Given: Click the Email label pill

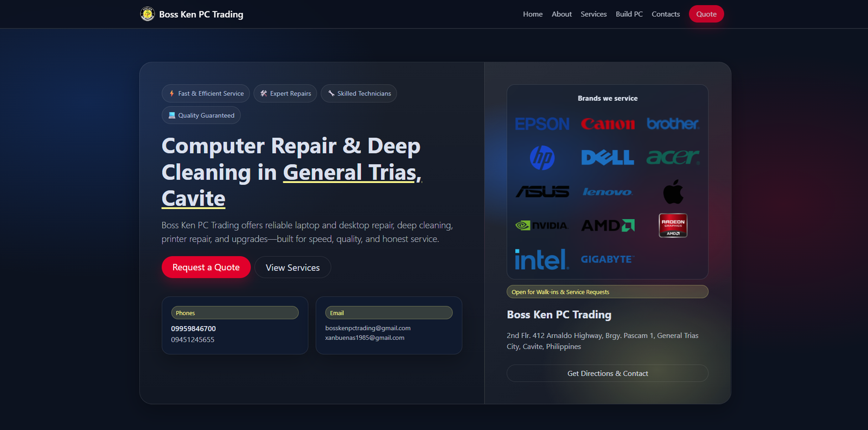Looking at the screenshot, I should click(x=389, y=313).
